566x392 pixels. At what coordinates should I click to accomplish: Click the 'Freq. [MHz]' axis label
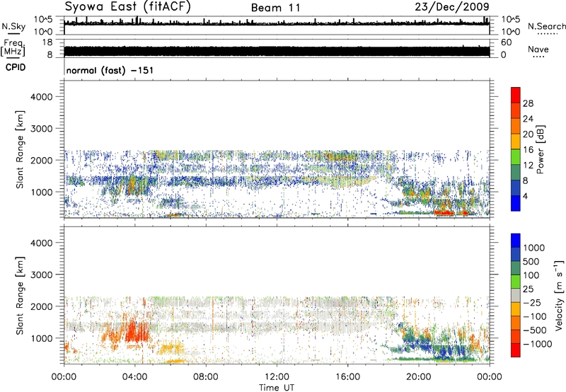click(x=13, y=48)
